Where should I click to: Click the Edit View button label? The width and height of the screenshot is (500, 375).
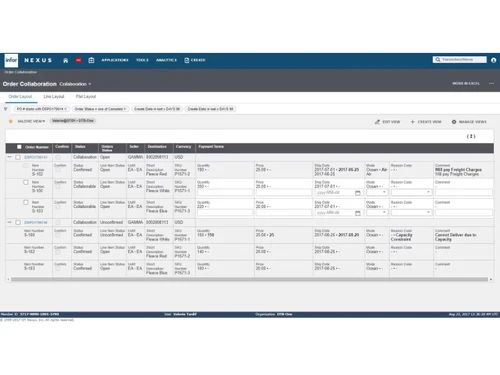[391, 122]
